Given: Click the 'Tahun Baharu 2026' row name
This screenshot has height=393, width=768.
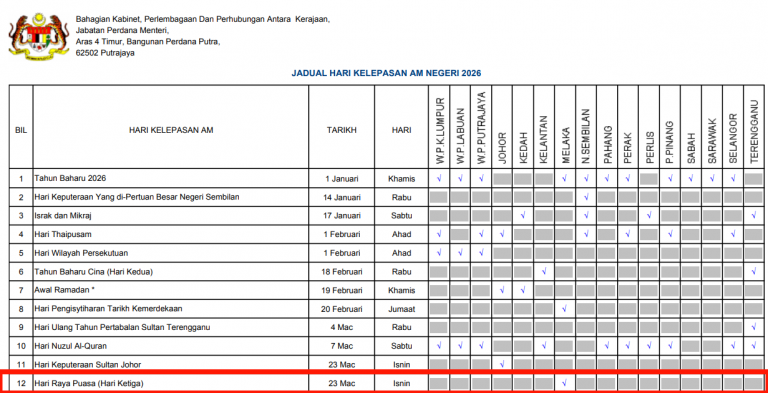Looking at the screenshot, I should coord(70,178).
